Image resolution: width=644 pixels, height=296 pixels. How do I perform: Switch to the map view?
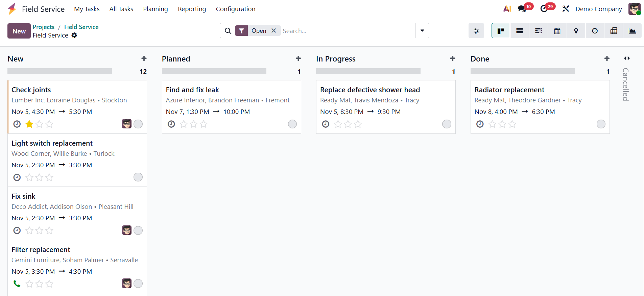click(576, 31)
